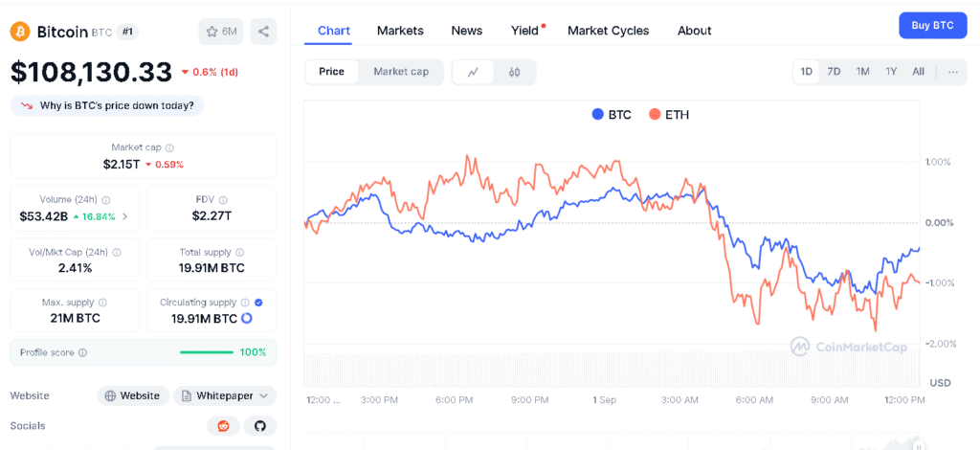
Task: Click the FDV info icon
Action: click(223, 200)
